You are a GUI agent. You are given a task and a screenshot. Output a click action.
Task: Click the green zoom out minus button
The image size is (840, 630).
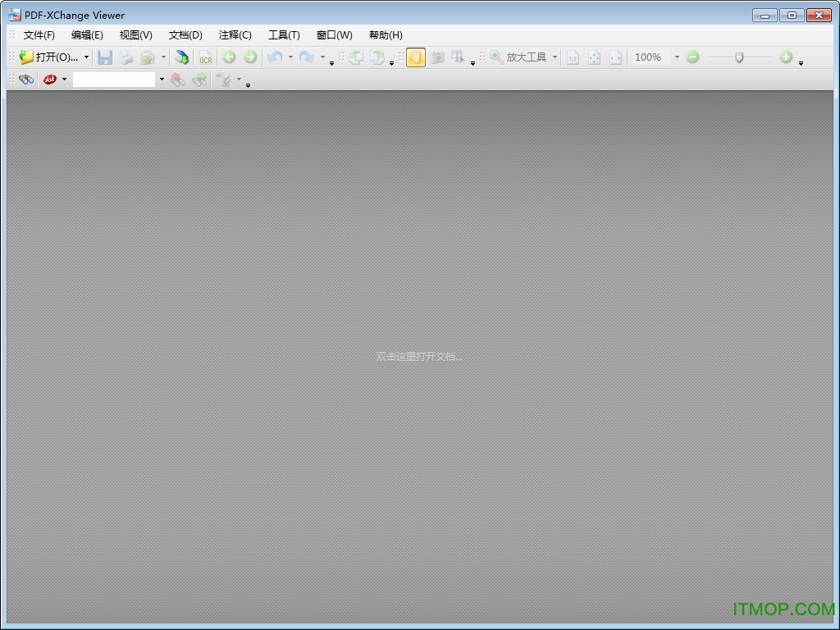point(692,57)
